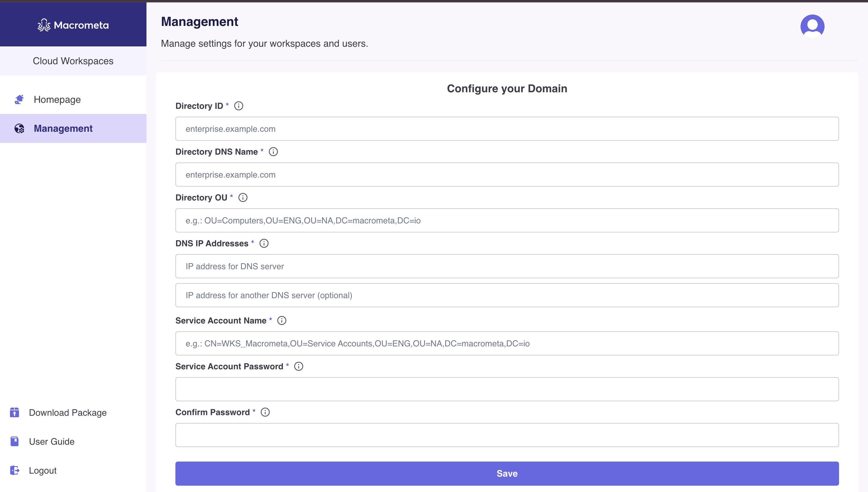
Task: Click the Logout door icon
Action: pos(14,470)
